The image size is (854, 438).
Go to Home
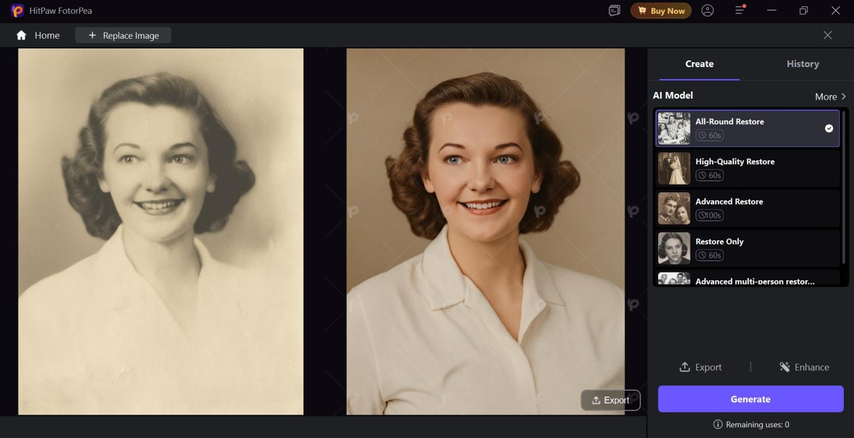pyautogui.click(x=38, y=35)
